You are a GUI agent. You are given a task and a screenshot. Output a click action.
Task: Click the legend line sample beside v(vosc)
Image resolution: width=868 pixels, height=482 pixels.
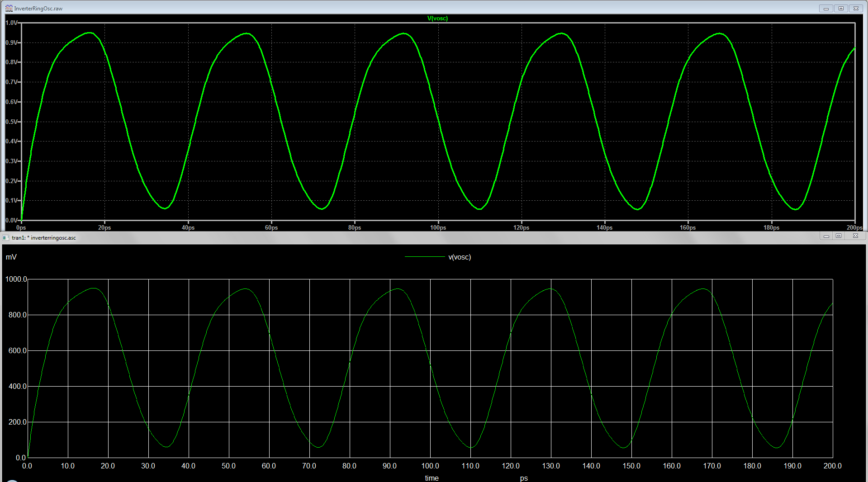425,257
